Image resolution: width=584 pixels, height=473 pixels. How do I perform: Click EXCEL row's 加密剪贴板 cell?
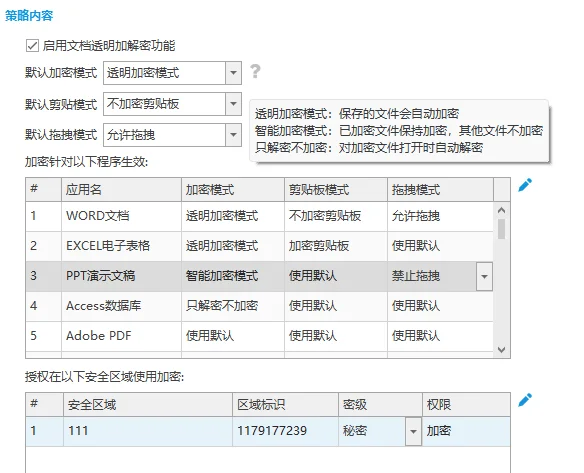pyautogui.click(x=336, y=246)
